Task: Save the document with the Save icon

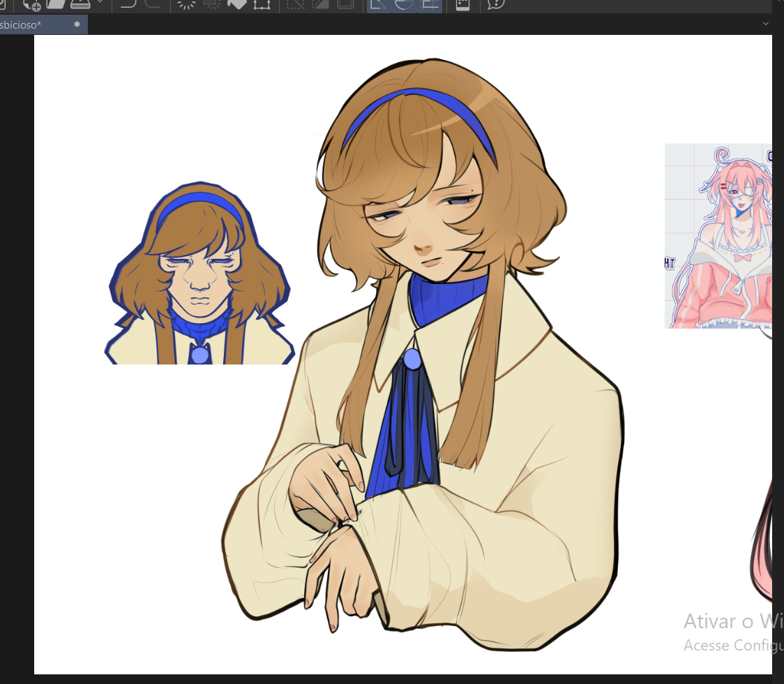Action: click(80, 3)
